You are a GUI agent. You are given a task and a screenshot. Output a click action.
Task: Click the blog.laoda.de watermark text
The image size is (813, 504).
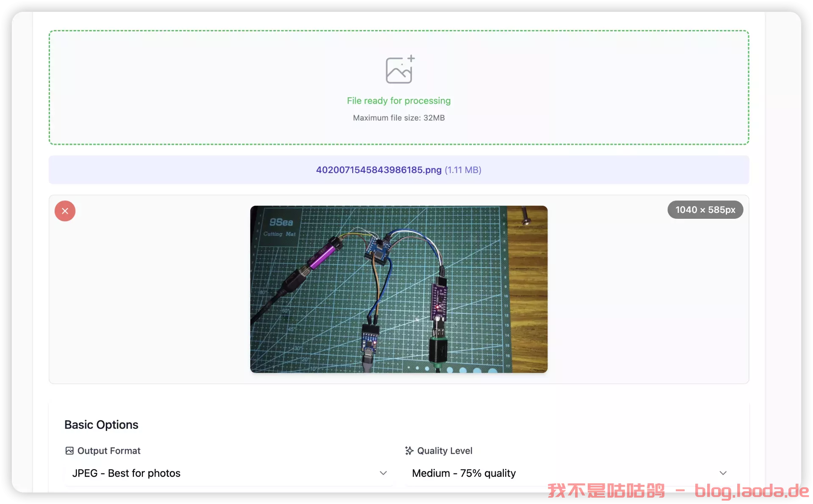pos(752,491)
